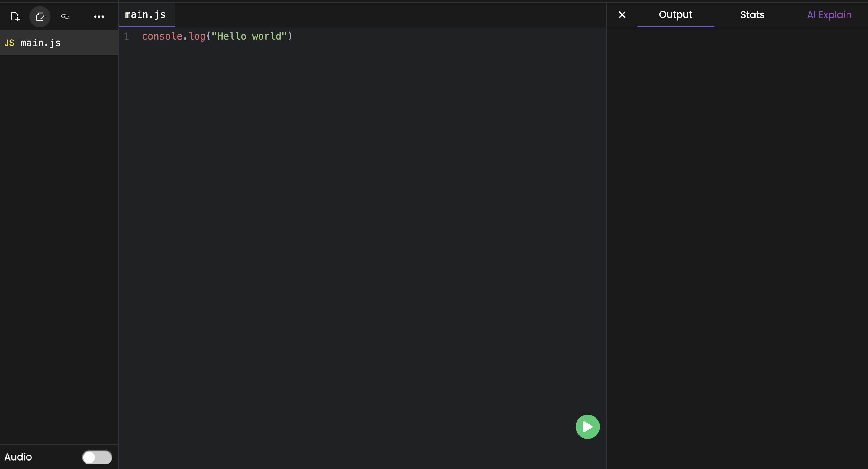
Task: Run the code with the green play button
Action: 587,426
